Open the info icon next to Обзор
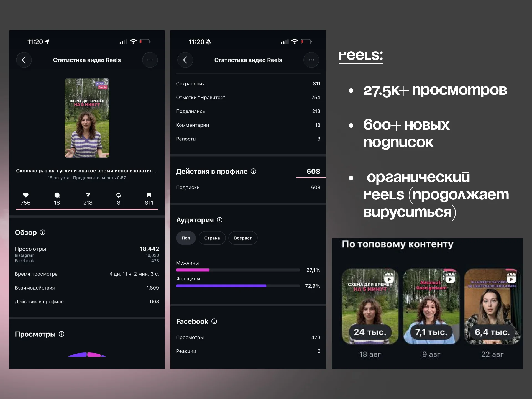 (42, 232)
